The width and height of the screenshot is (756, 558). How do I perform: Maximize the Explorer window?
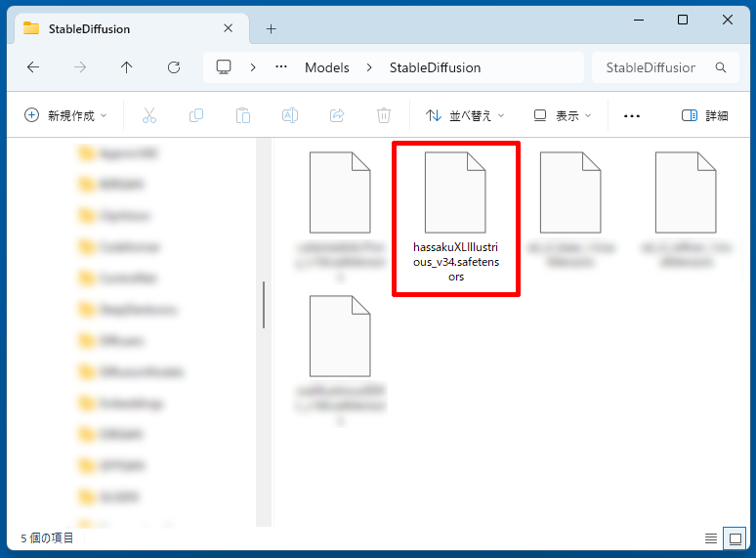coord(683,20)
